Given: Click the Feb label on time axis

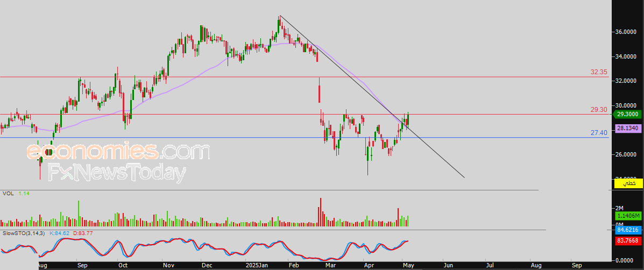Looking at the screenshot, I should [294, 266].
